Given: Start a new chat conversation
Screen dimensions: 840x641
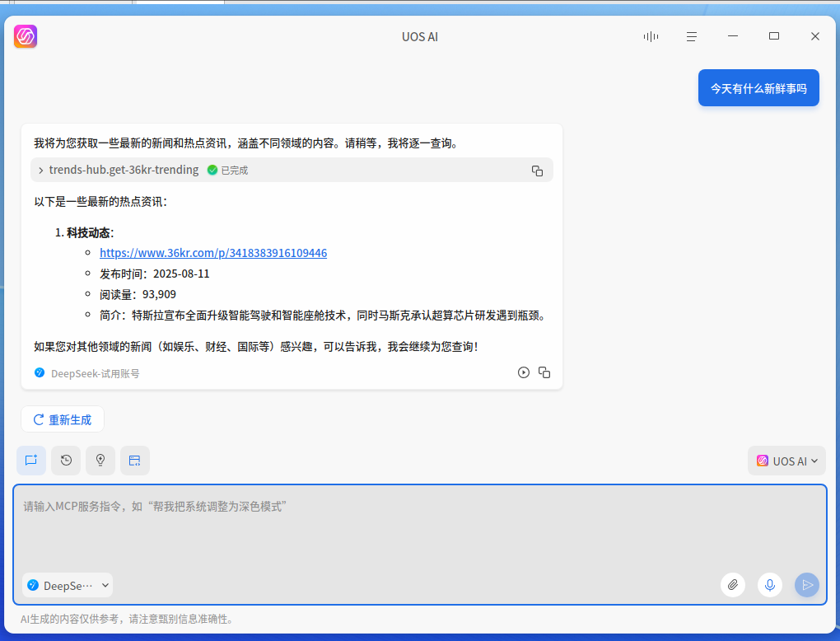Looking at the screenshot, I should point(31,461).
